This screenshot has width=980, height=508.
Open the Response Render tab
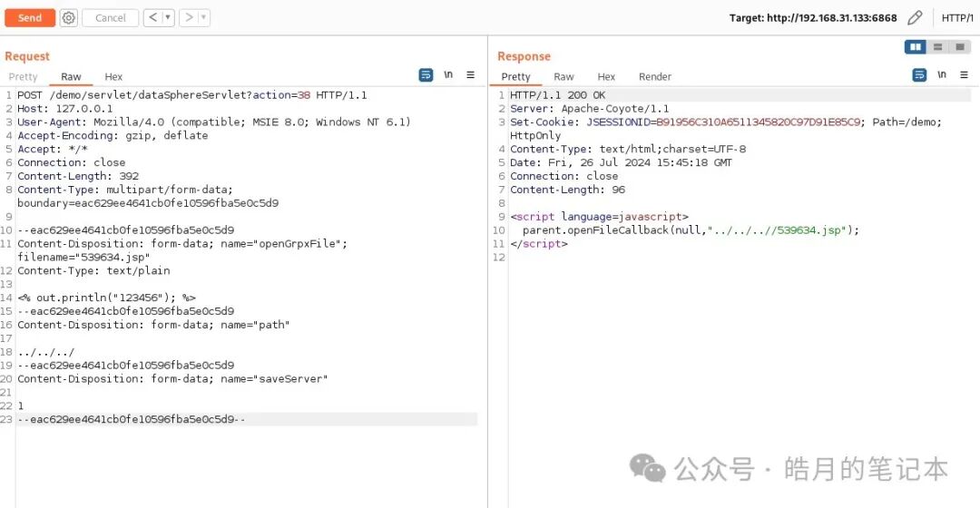click(655, 77)
